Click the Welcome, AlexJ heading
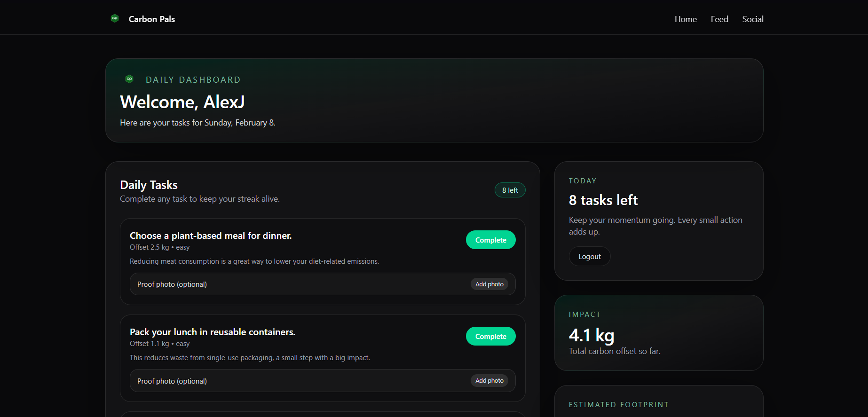Screen dimensions: 868x417 182,102
